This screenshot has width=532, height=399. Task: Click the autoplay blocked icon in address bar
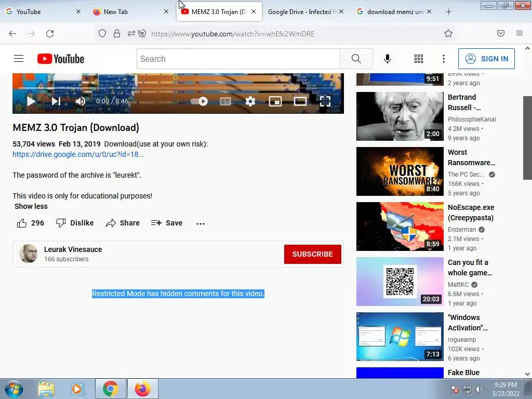click(x=142, y=33)
